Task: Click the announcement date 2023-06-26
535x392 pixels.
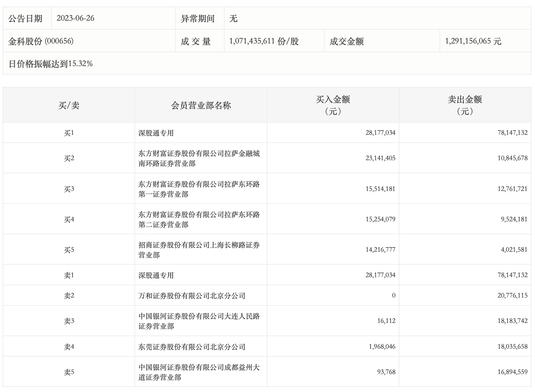Action: click(75, 18)
